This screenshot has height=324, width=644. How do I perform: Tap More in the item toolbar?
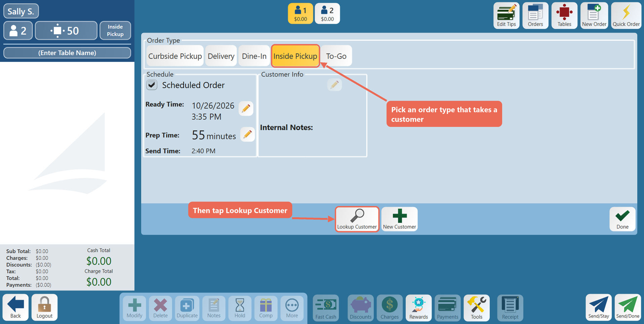pyautogui.click(x=292, y=308)
